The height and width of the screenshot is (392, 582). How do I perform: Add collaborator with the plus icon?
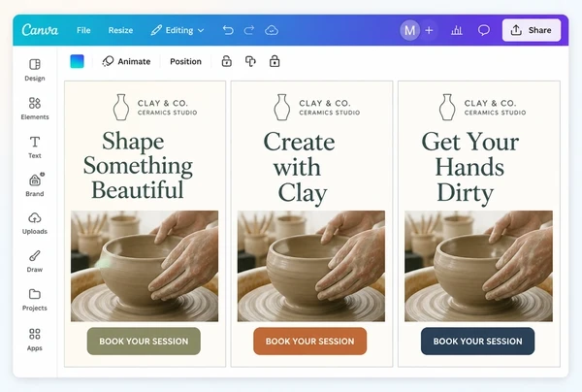(x=429, y=30)
